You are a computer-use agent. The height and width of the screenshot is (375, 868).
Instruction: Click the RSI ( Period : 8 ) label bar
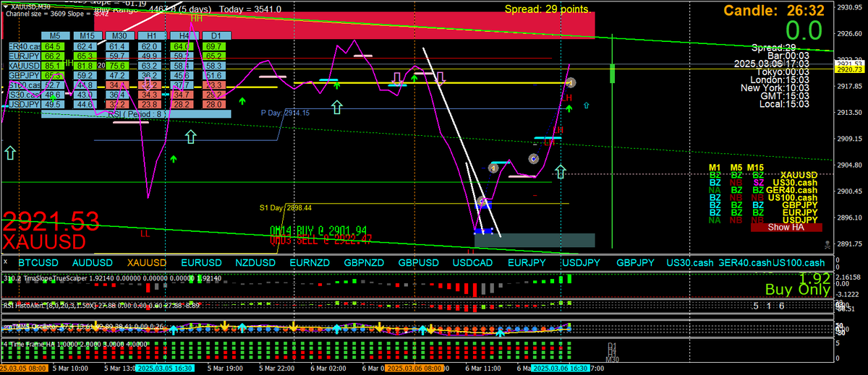click(136, 113)
